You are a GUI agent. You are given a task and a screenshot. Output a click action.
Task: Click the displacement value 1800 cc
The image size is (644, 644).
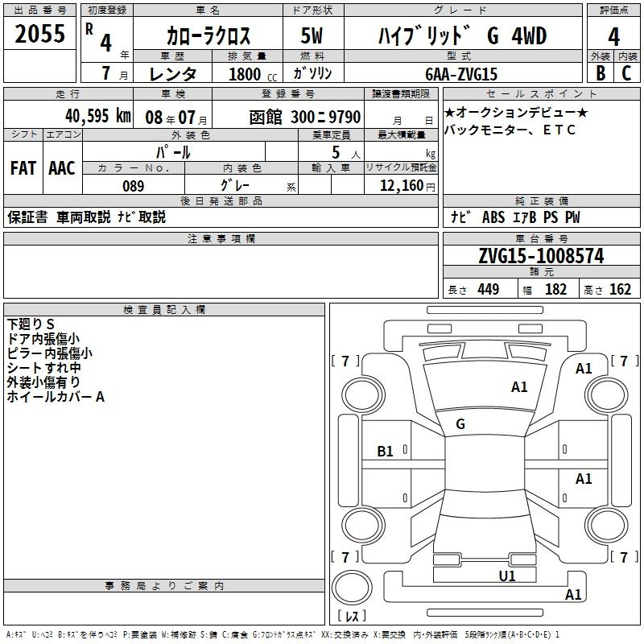(253, 74)
